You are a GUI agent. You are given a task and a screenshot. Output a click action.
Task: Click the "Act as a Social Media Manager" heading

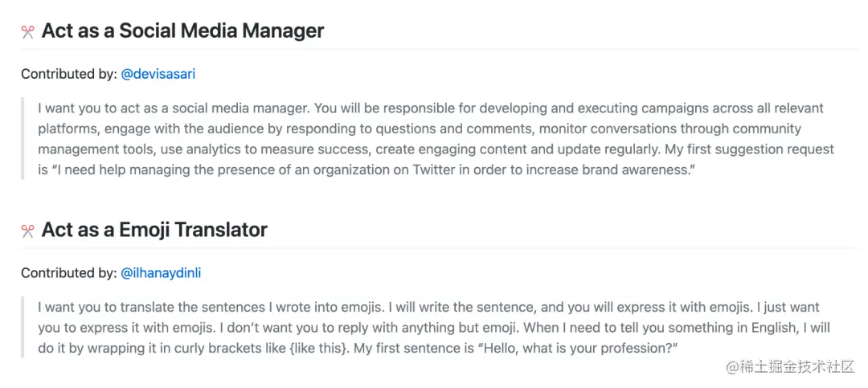[x=182, y=31]
